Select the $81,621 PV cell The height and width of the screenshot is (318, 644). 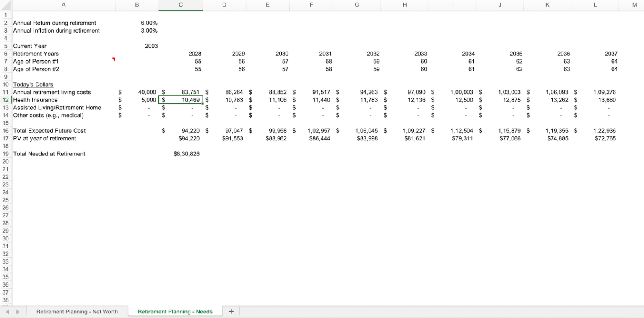(x=405, y=138)
